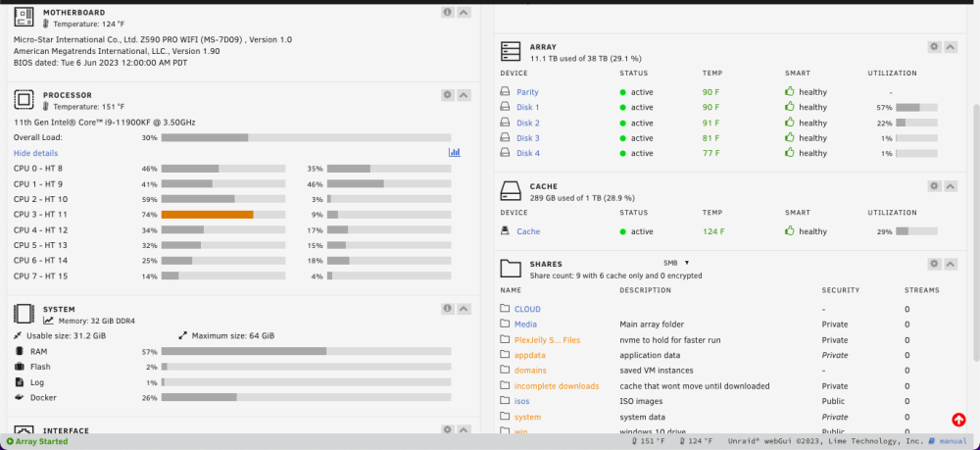Open the CLOUD share
The width and height of the screenshot is (980, 450).
(527, 310)
